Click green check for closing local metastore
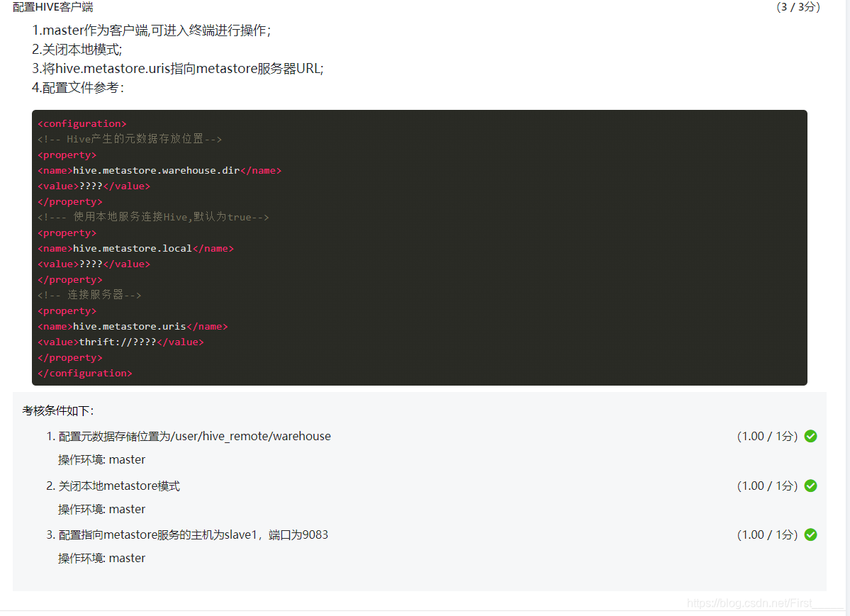 810,486
